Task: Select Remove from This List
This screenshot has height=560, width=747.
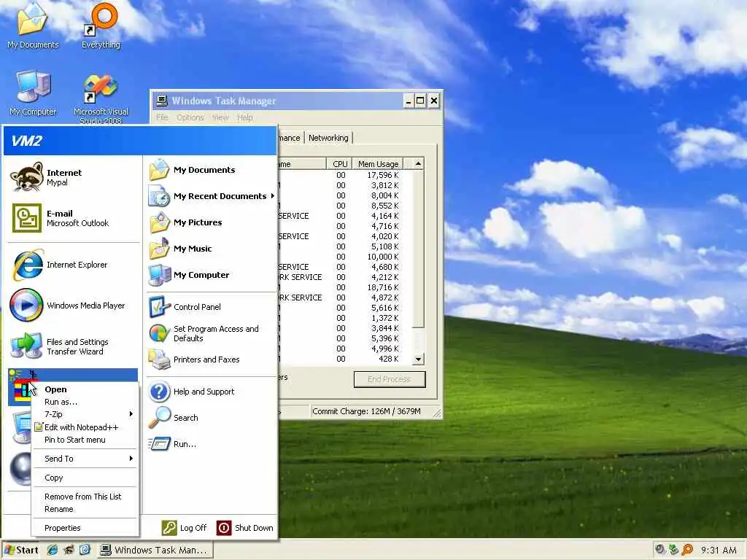Action: pyautogui.click(x=85, y=496)
